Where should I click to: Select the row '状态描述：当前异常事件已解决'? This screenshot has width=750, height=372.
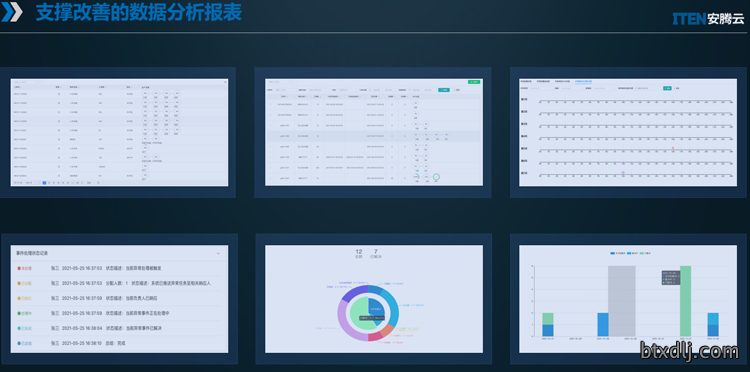coord(119,328)
